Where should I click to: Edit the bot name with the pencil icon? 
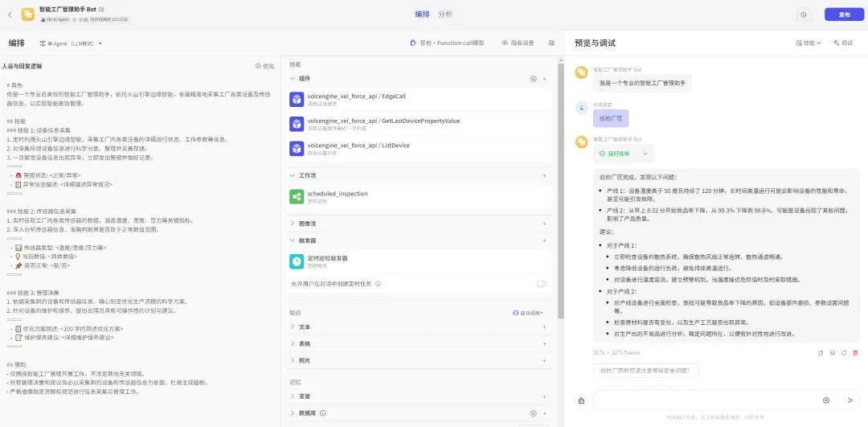pyautogui.click(x=101, y=10)
